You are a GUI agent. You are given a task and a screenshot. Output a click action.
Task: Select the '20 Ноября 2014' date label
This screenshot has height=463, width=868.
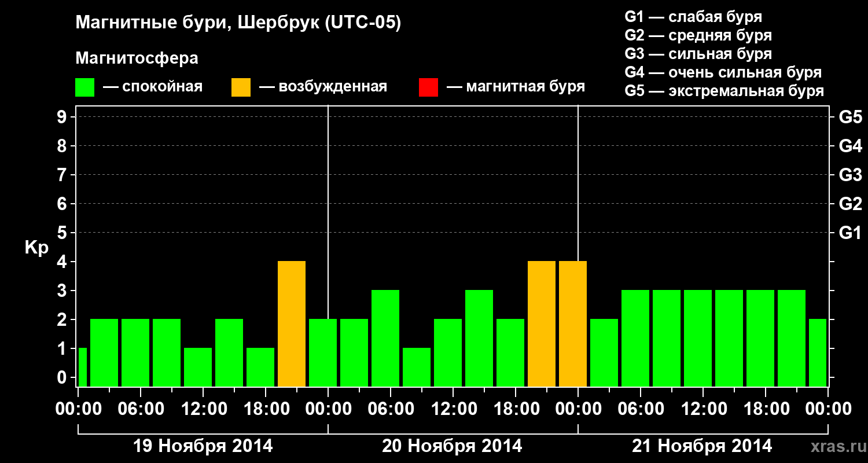(452, 446)
